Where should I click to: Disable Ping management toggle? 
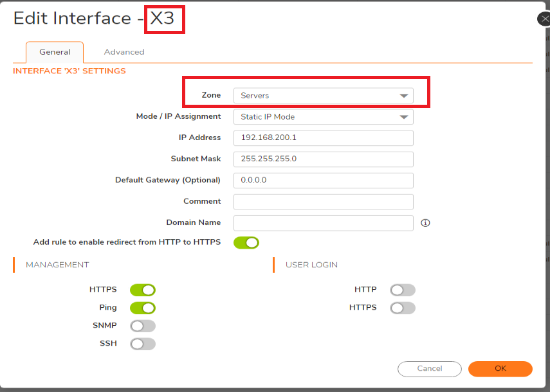[143, 308]
